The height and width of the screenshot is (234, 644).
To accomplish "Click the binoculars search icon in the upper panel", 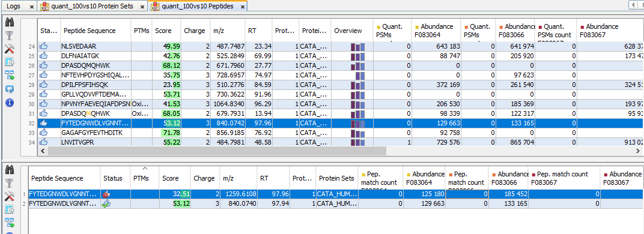I will (x=10, y=23).
